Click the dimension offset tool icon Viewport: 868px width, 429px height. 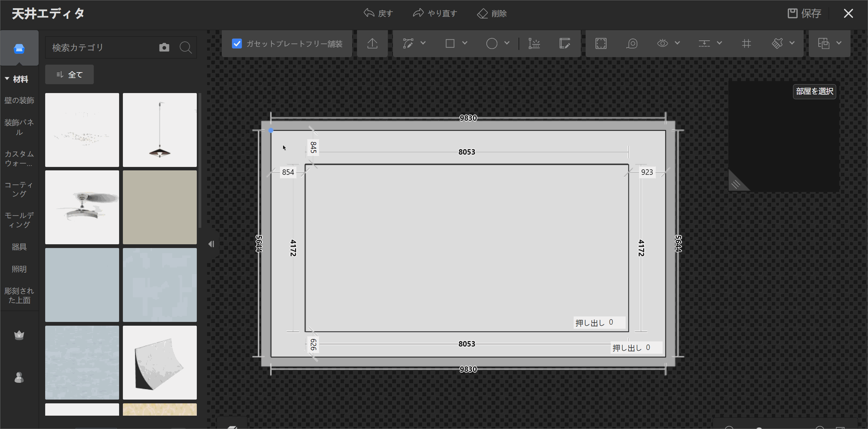[534, 43]
